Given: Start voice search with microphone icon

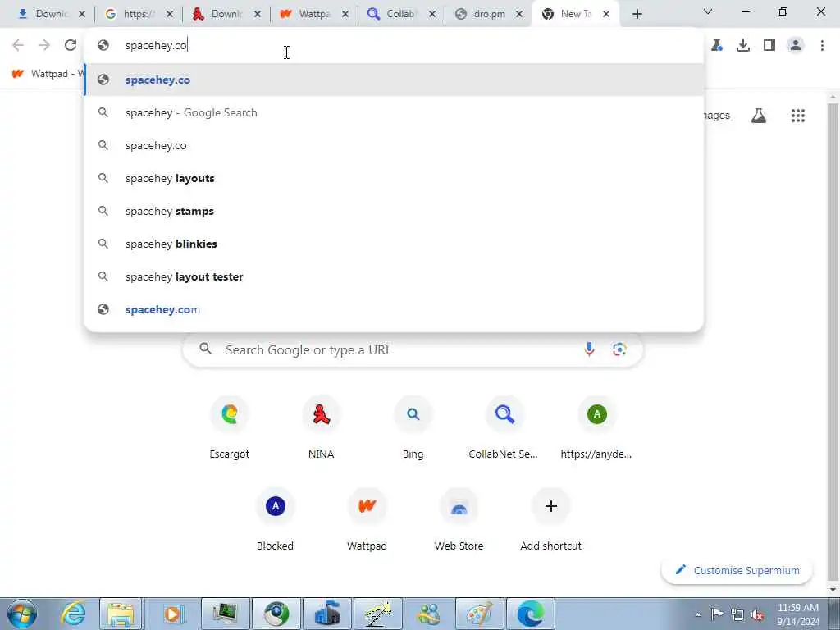Looking at the screenshot, I should point(589,349).
